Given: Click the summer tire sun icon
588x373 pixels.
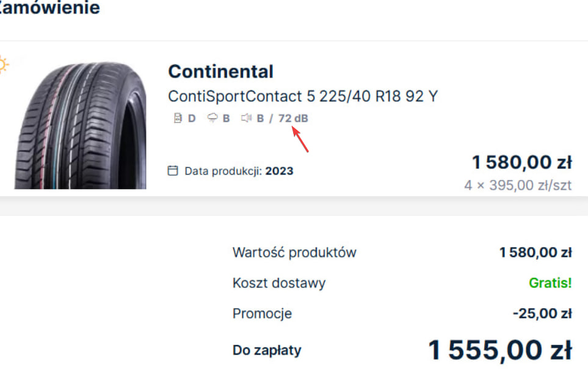Looking at the screenshot, I should [4, 64].
